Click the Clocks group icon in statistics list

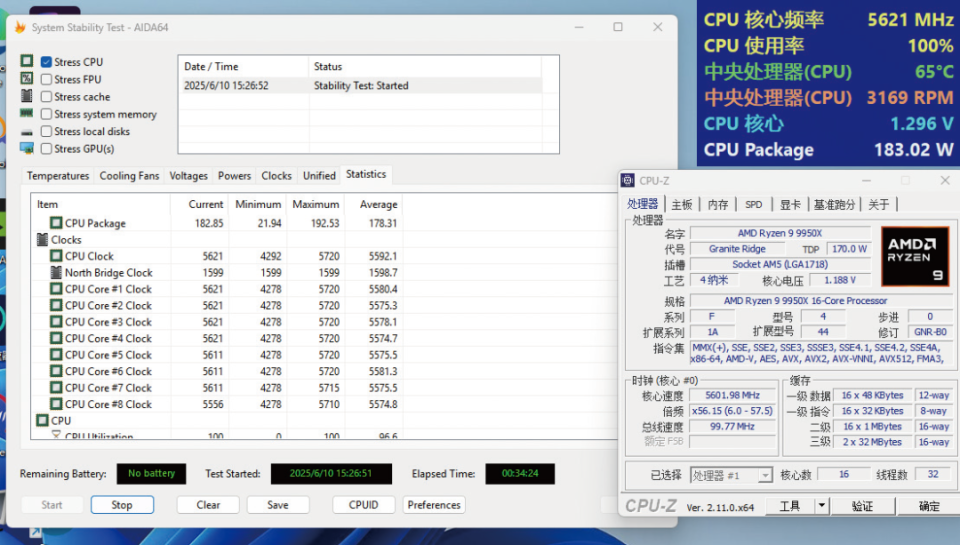click(x=42, y=240)
